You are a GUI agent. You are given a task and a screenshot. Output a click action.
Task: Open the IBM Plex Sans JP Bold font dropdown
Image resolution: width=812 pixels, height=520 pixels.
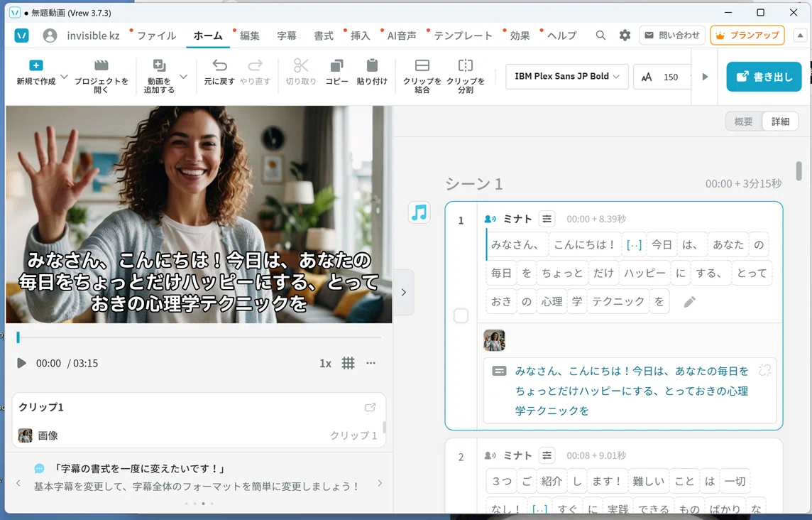click(x=567, y=76)
